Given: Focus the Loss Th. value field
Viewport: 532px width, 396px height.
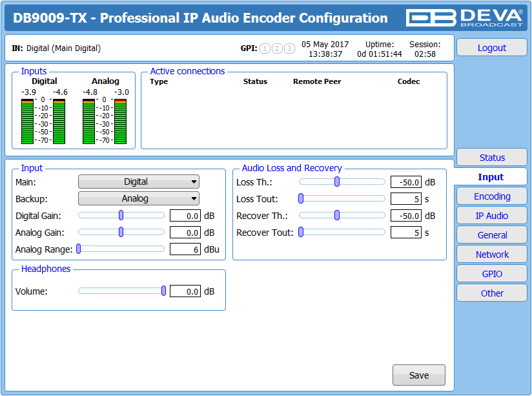Looking at the screenshot, I should click(406, 182).
